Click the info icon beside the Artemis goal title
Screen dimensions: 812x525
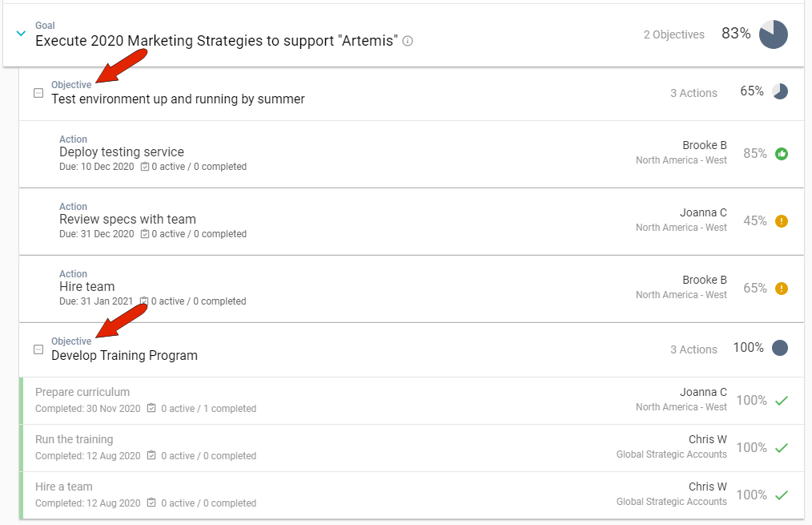408,41
